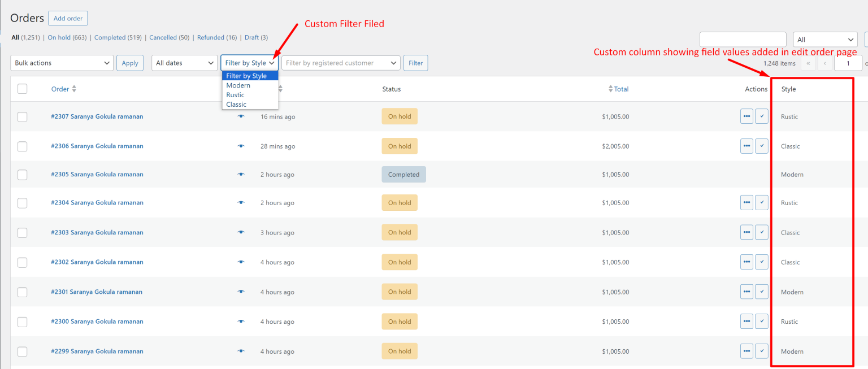The image size is (868, 369).
Task: Sort orders by the Total column
Action: pyautogui.click(x=619, y=89)
